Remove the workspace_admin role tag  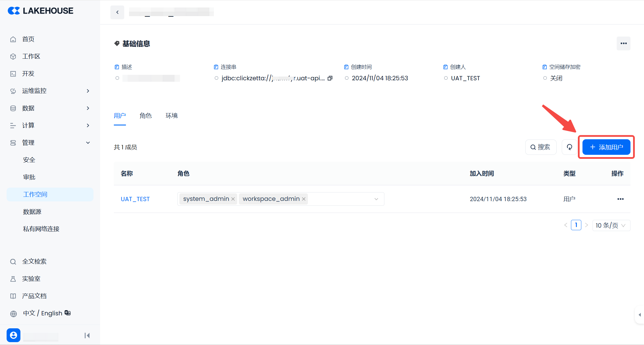[304, 199]
